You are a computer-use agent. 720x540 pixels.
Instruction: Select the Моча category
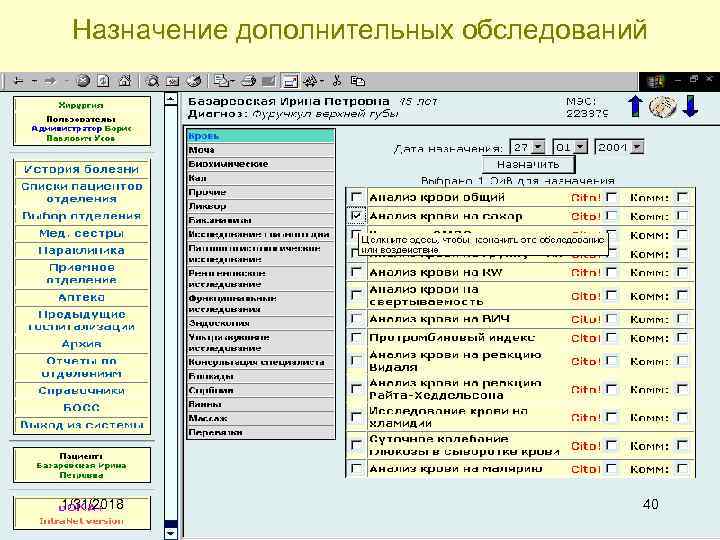261,150
